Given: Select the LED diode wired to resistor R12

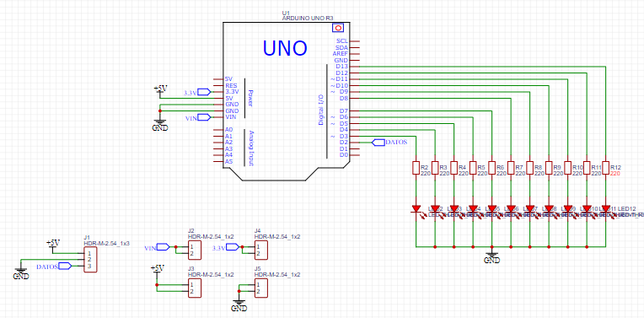Looking at the screenshot, I should tap(605, 209).
